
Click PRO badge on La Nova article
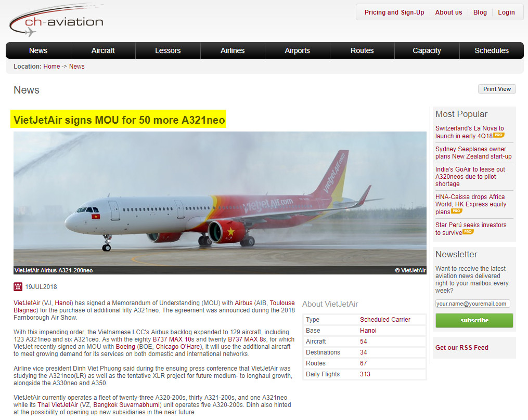[499, 135]
